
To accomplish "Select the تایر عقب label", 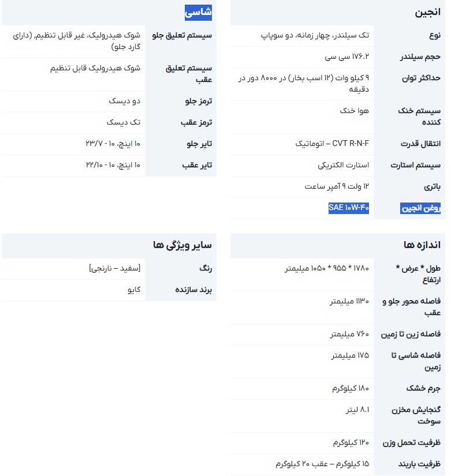I will click(x=197, y=165).
